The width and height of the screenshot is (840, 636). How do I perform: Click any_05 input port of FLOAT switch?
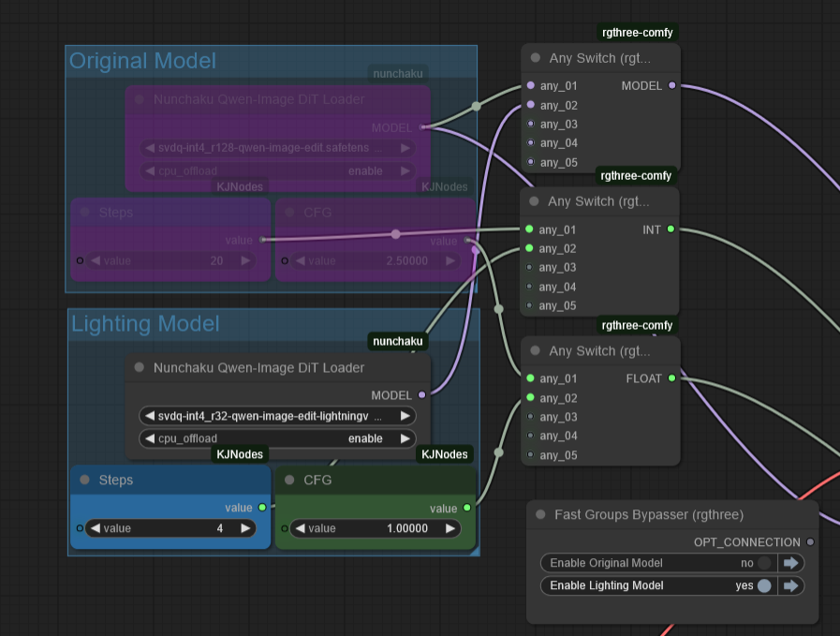click(x=530, y=454)
